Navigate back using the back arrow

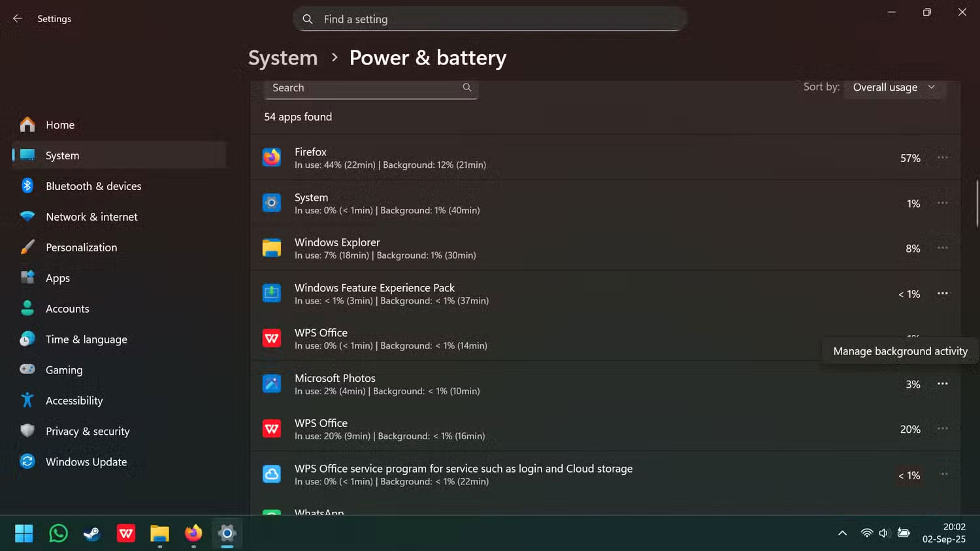click(17, 18)
